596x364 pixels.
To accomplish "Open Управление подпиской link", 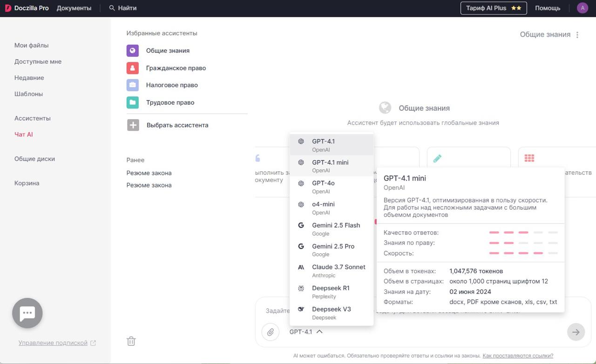I will [53, 343].
